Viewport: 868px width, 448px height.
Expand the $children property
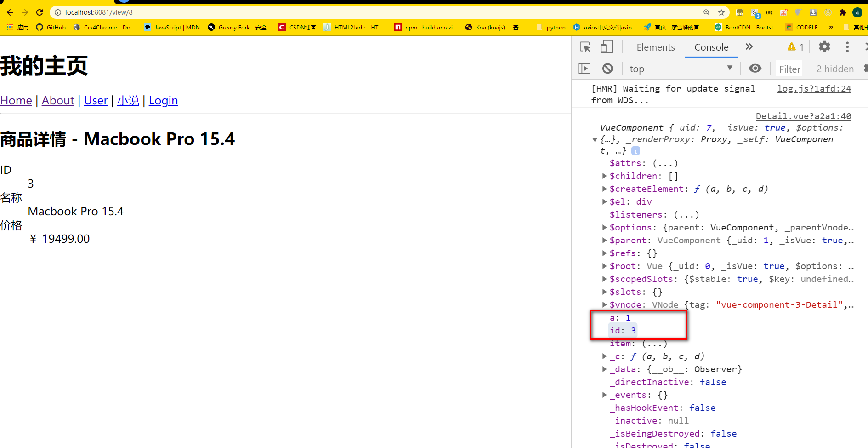(605, 176)
